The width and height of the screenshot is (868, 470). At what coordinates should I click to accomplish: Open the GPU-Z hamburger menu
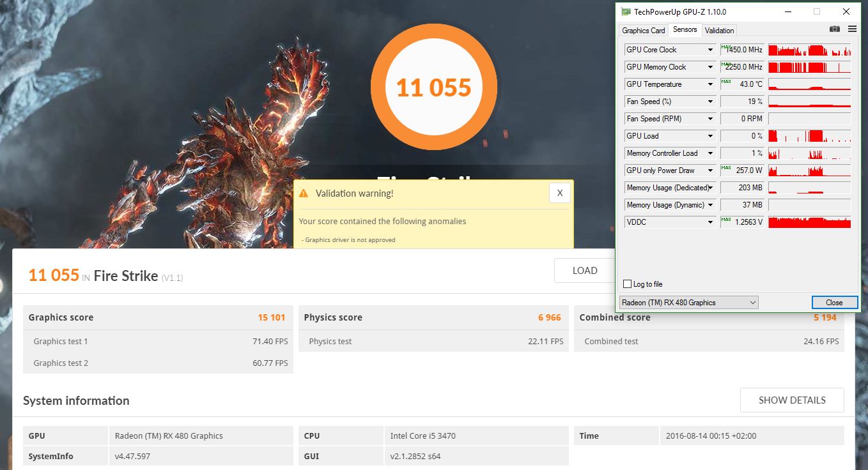coord(852,29)
